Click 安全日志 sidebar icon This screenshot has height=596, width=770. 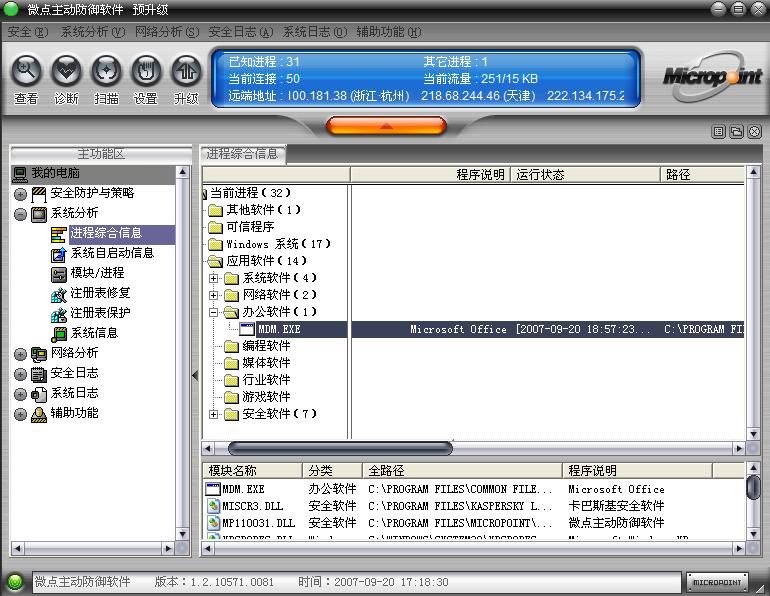(x=39, y=374)
